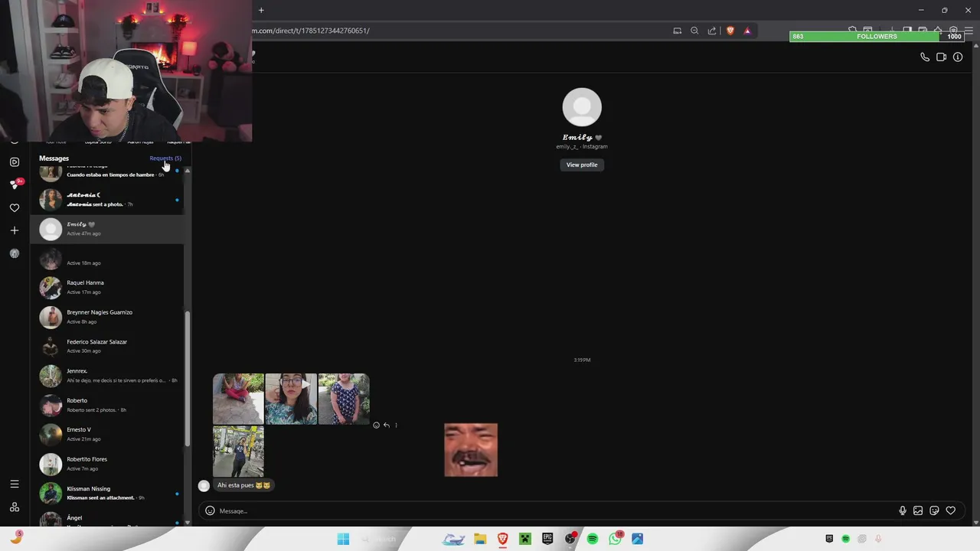980x551 pixels.
Task: Open a new browser tab
Action: [x=261, y=10]
